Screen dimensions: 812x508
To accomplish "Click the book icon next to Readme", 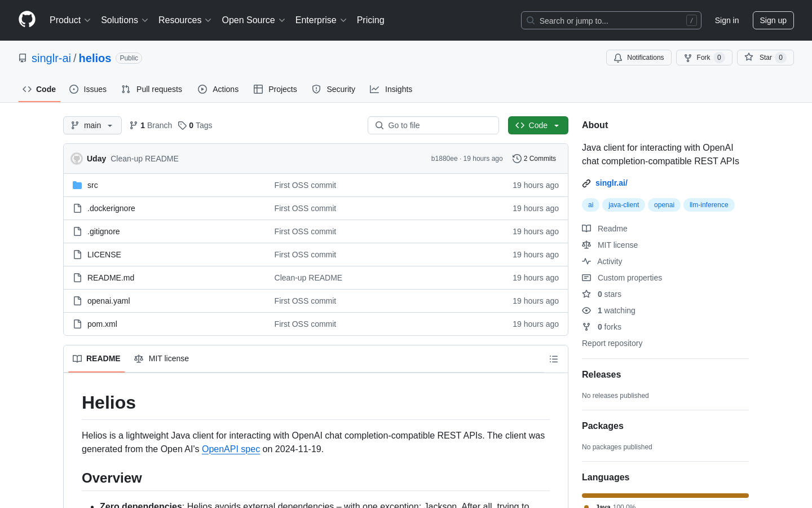I will (x=586, y=229).
